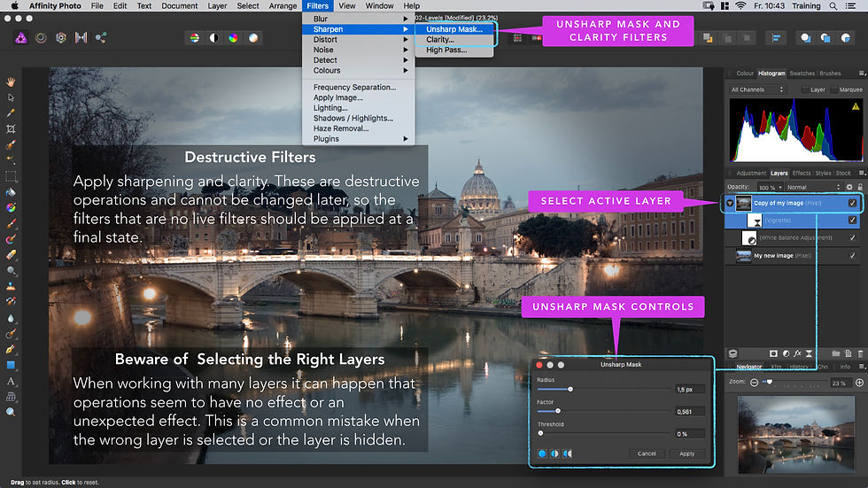Apply Auto Contrast from the toolbar
The image size is (868, 488).
213,37
